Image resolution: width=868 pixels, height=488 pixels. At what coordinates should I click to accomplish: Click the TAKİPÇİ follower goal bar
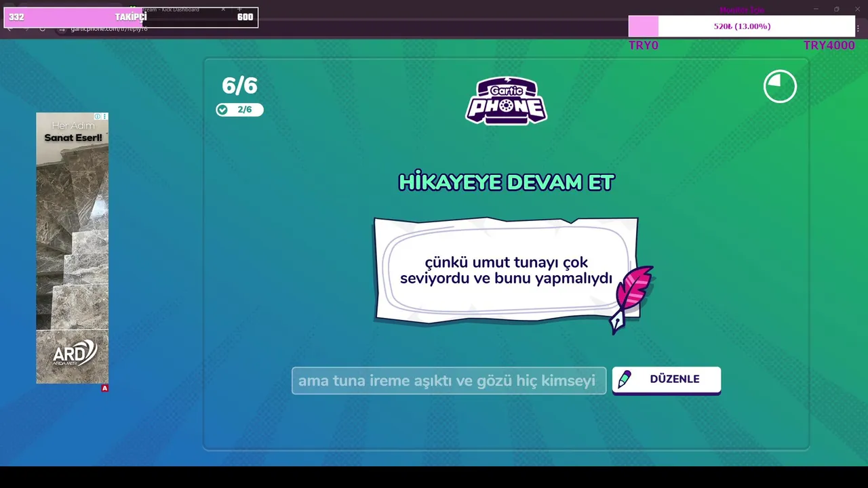coord(131,17)
